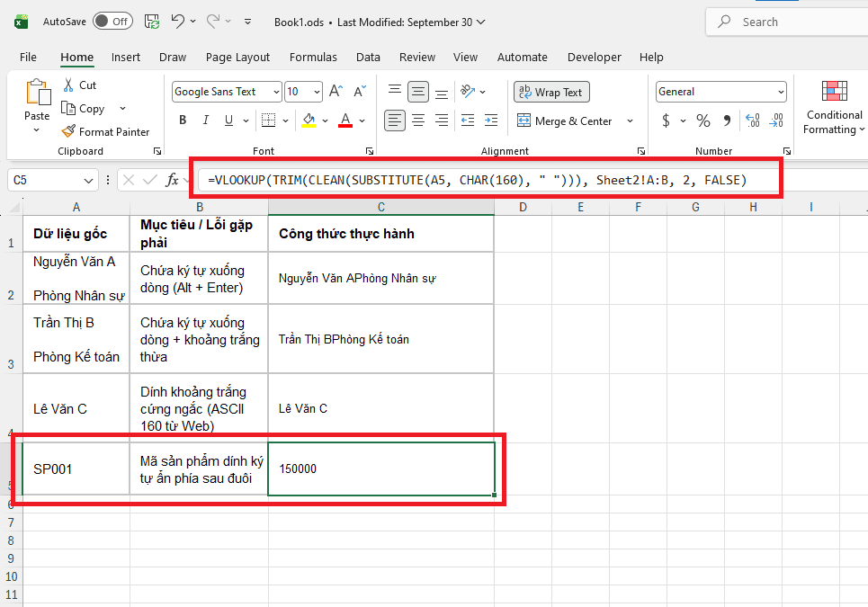Toggle Top Align vertical alignment
Screen dimensions: 868x607
pyautogui.click(x=395, y=90)
